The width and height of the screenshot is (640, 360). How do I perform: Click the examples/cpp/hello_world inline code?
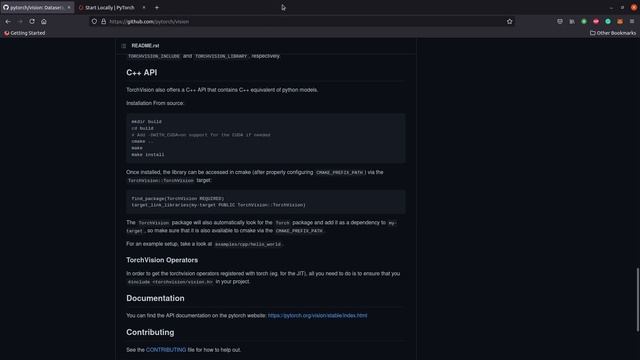click(248, 244)
